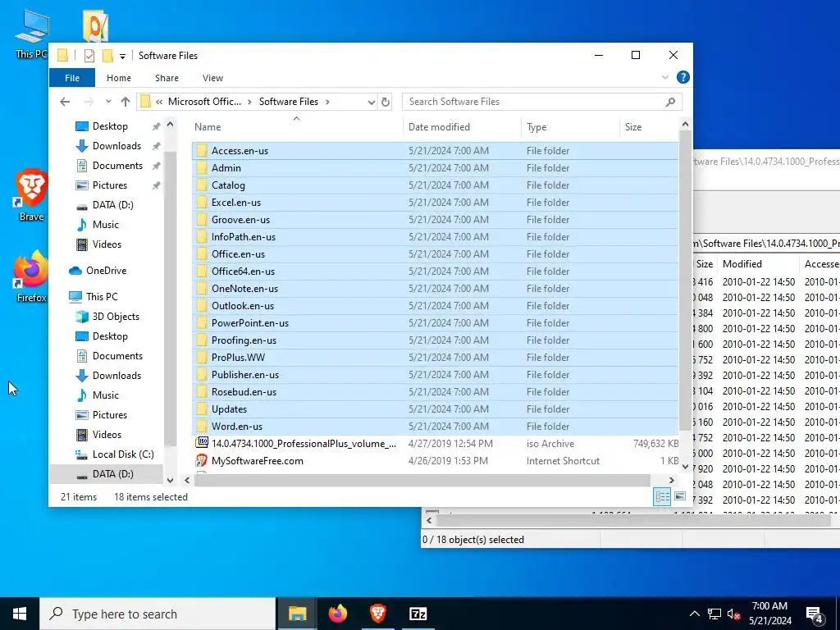The width and height of the screenshot is (840, 630).
Task: Click the file list vertical scrollbar
Action: tap(685, 279)
